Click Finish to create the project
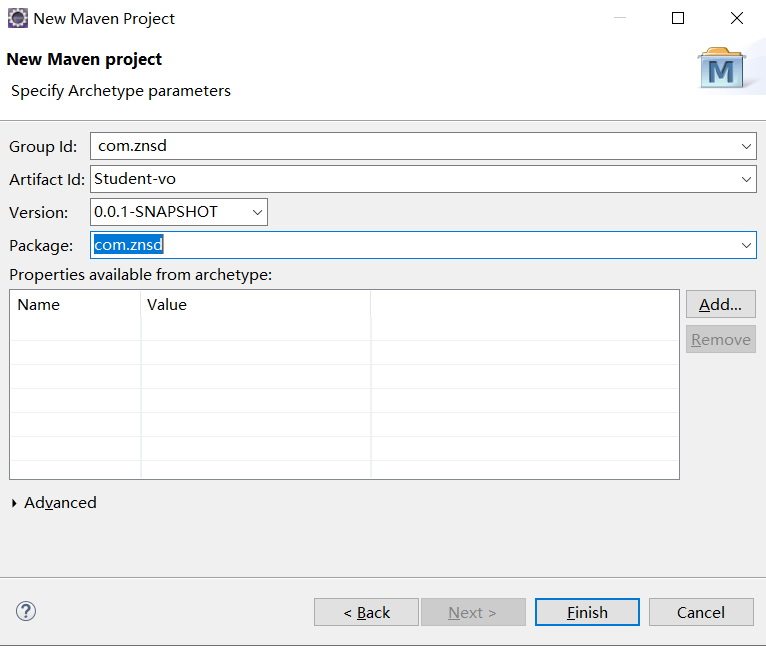Screen dimensions: 766x649 pyautogui.click(x=587, y=612)
